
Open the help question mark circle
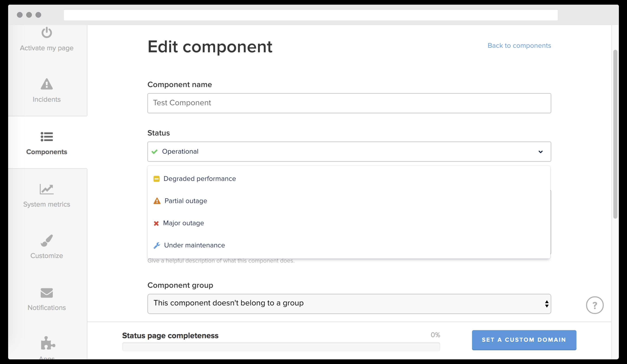[594, 305]
